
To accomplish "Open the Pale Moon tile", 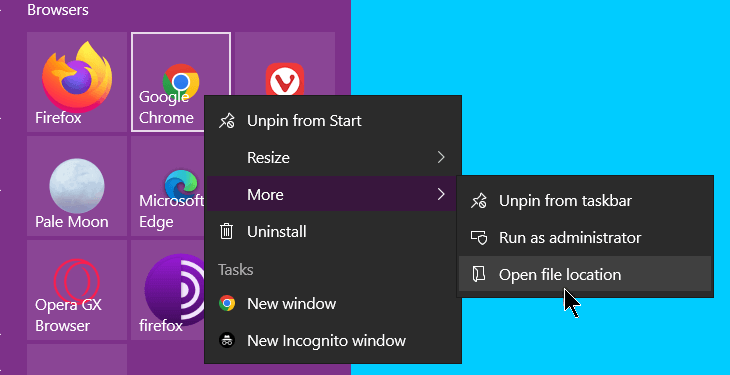I will 77,186.
